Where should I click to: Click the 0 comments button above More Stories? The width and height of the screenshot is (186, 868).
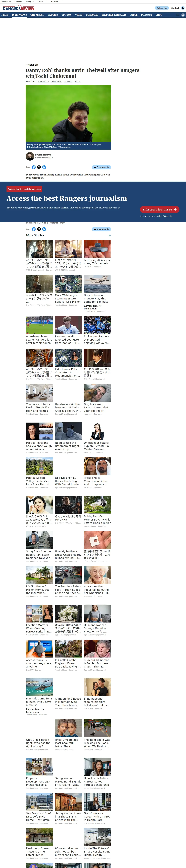click(101, 229)
